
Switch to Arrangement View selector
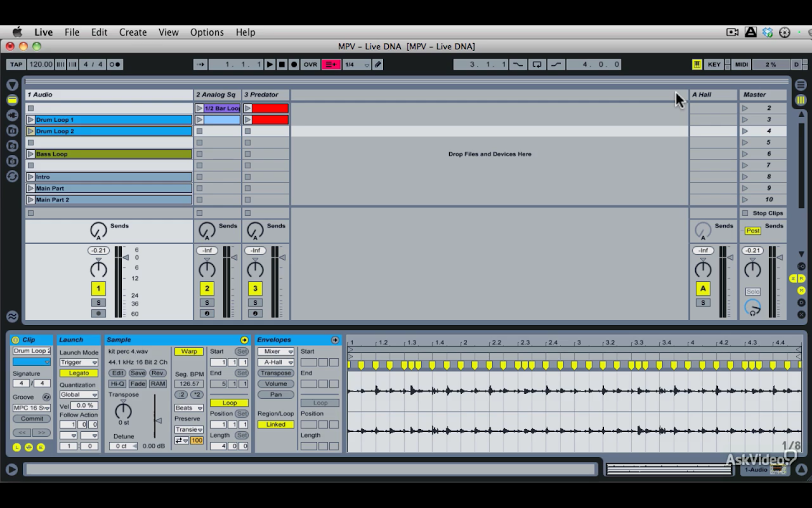click(x=801, y=84)
